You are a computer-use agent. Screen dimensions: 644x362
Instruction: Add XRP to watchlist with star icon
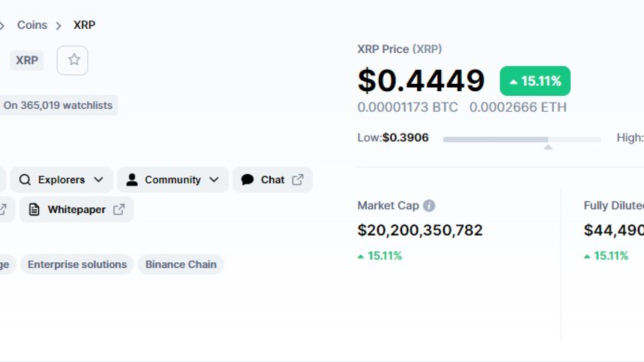pyautogui.click(x=72, y=60)
